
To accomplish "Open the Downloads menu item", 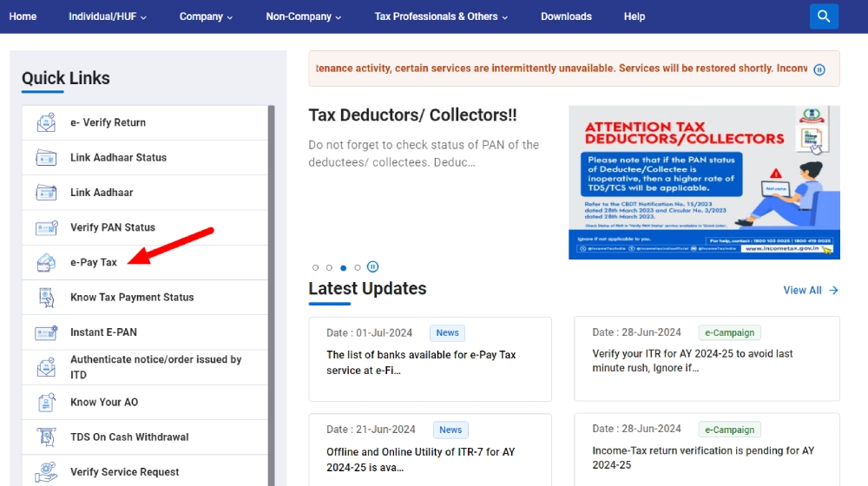I will pos(566,16).
